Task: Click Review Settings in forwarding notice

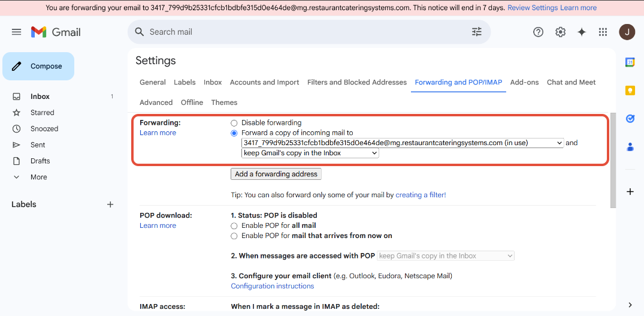Action: (533, 8)
